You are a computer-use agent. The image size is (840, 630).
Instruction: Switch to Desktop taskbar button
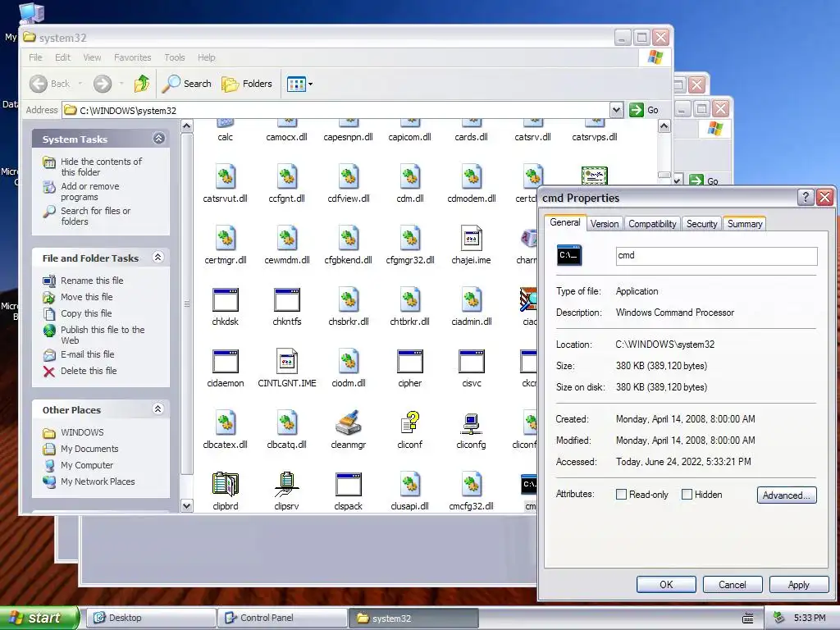pyautogui.click(x=151, y=618)
